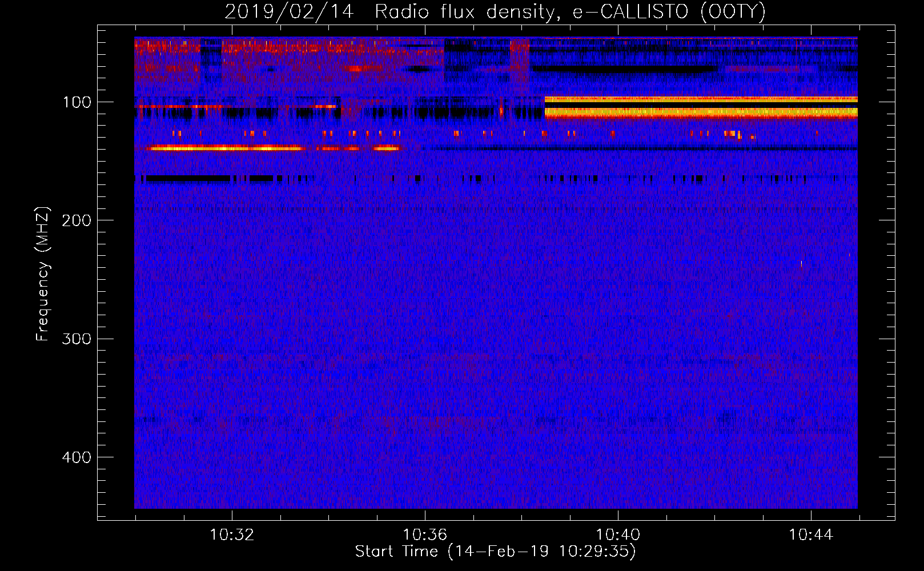Click the 200 frequency tick label
The width and height of the screenshot is (924, 571).
tap(77, 220)
